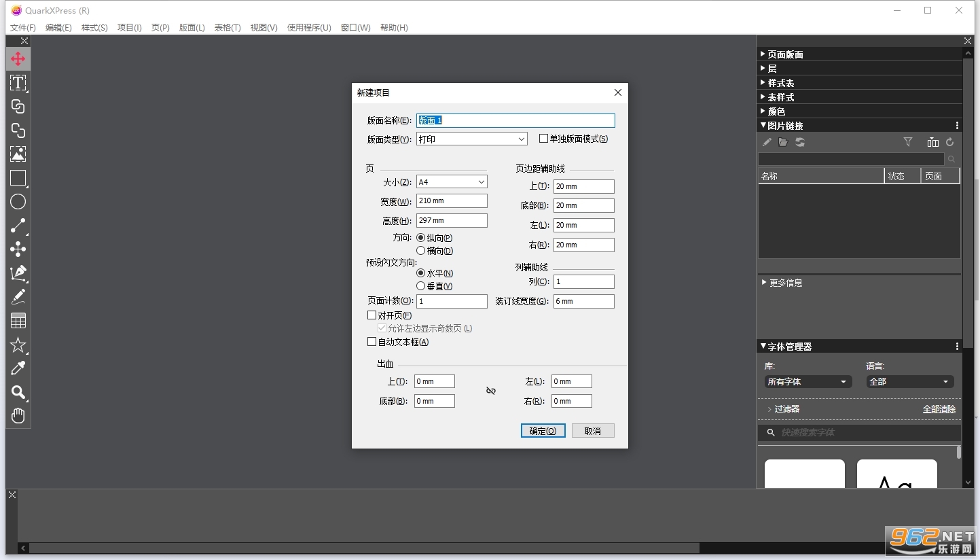Click the 全部清除 link
Image resolution: width=980 pixels, height=560 pixels.
click(939, 409)
